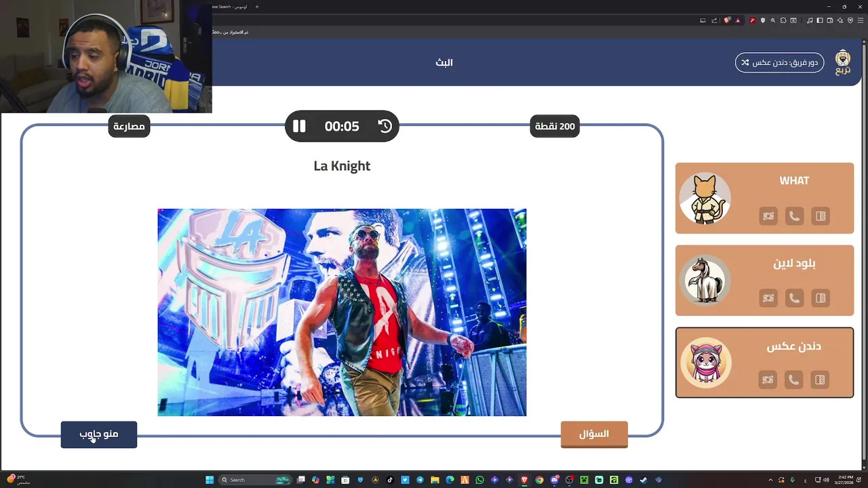Open File Explorer from taskbar
Viewport: 868px width, 488px height.
tap(434, 480)
